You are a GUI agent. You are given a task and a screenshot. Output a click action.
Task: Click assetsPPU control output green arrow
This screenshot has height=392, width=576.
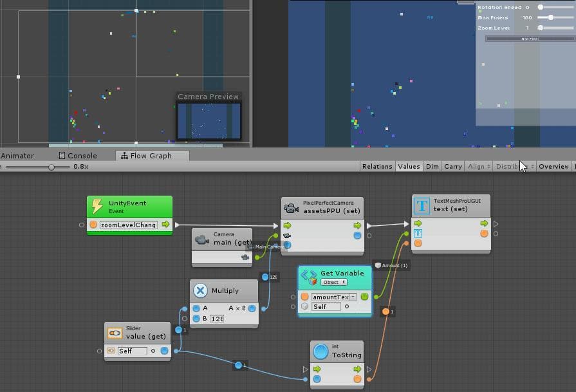coord(357,225)
